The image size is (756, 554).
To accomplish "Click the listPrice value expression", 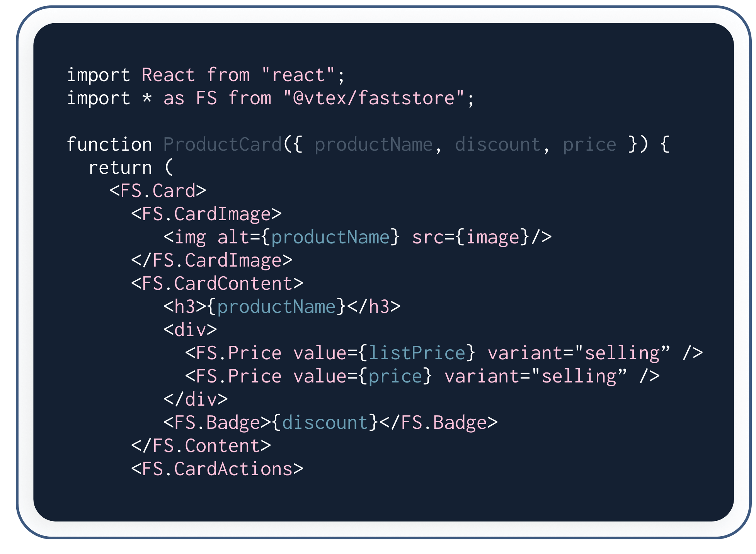I will pyautogui.click(x=417, y=353).
